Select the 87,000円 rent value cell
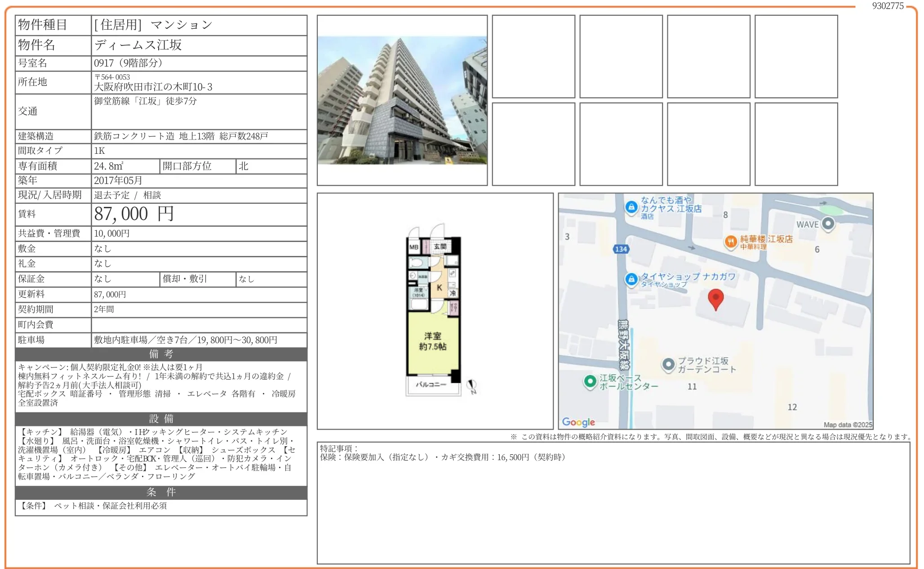 pyautogui.click(x=134, y=214)
